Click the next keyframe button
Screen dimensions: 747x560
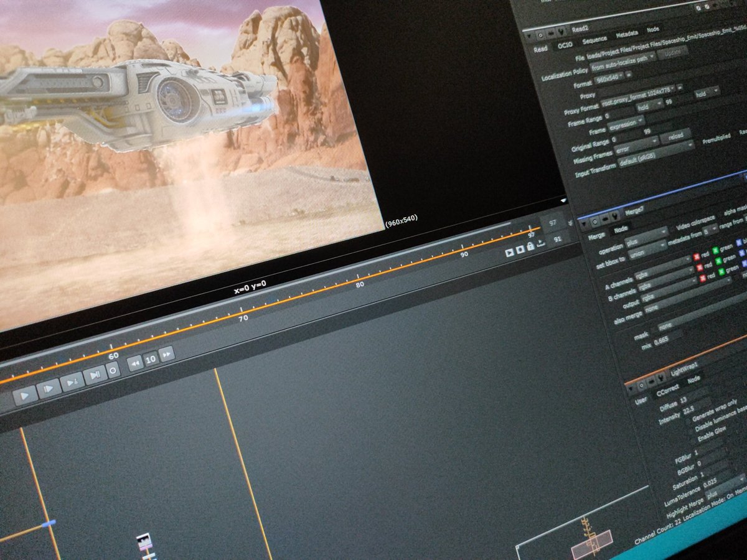(x=72, y=382)
